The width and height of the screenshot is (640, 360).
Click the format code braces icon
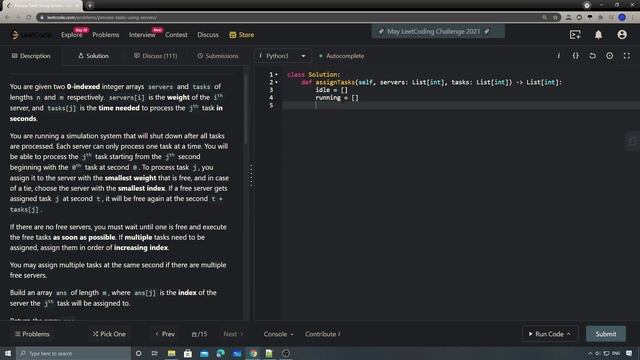tap(576, 56)
